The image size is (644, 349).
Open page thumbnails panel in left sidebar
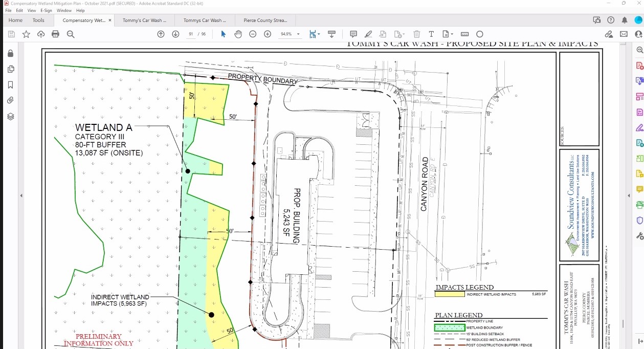(x=10, y=69)
